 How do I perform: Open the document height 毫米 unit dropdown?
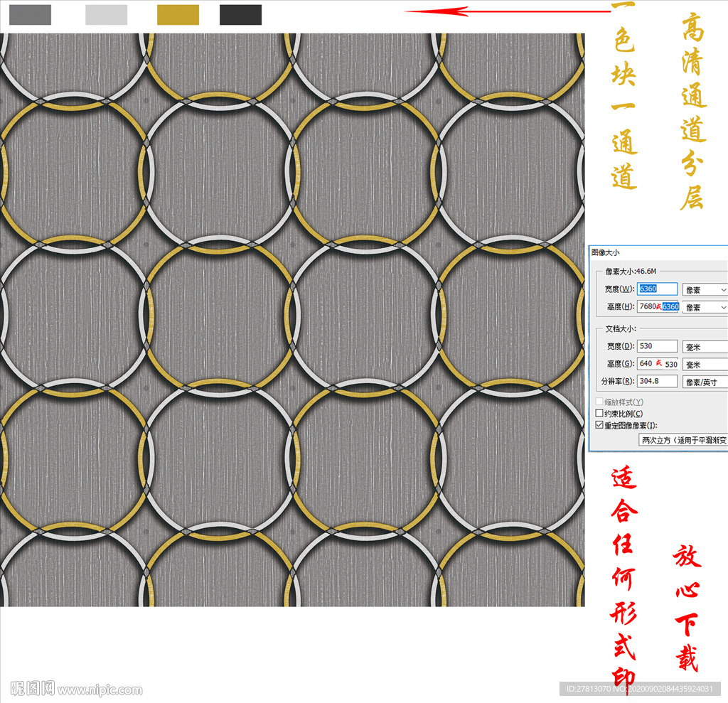(x=705, y=365)
